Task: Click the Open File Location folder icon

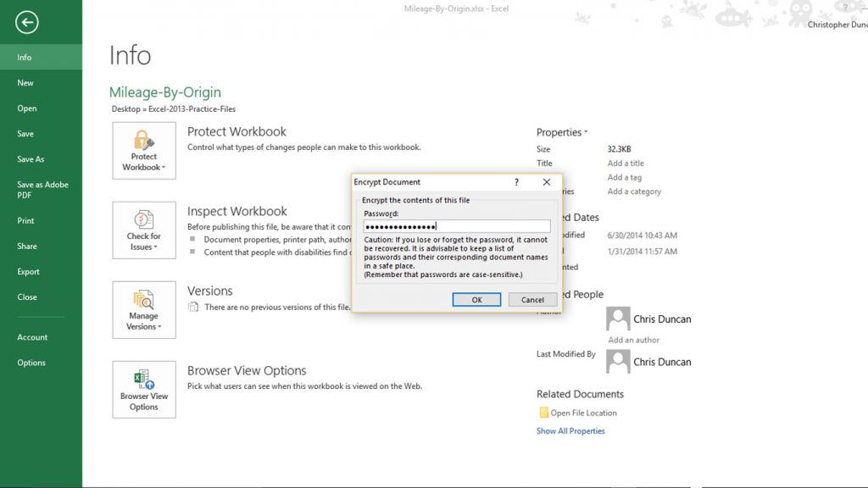Action: click(543, 412)
